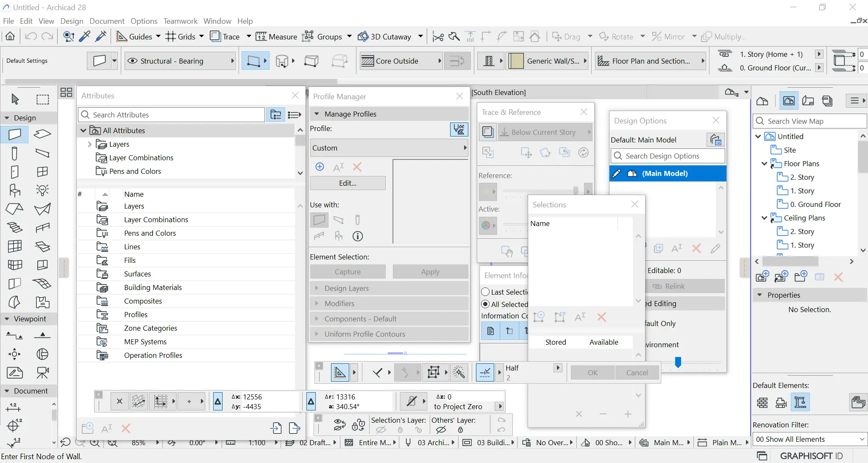Open the Document menu

pyautogui.click(x=107, y=21)
